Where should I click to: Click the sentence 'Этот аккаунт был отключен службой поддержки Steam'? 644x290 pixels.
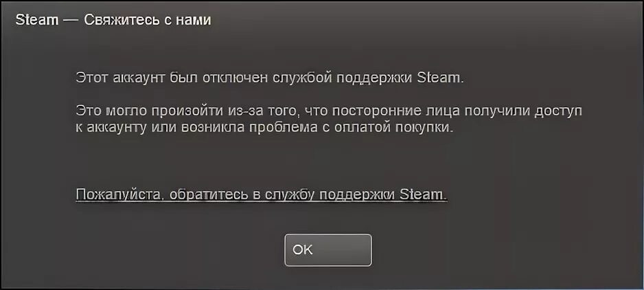click(x=269, y=78)
